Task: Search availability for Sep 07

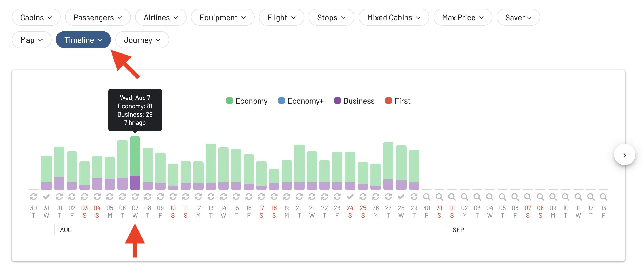Action: point(528,197)
